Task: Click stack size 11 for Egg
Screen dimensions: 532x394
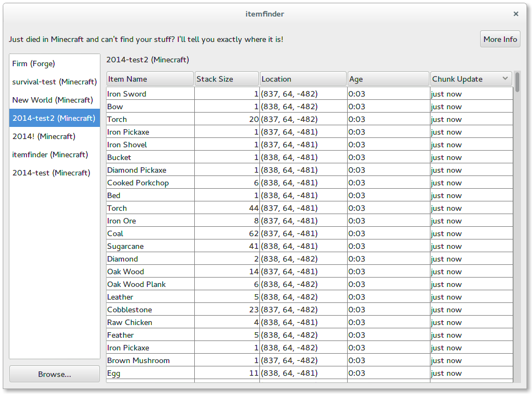Action: tap(254, 373)
